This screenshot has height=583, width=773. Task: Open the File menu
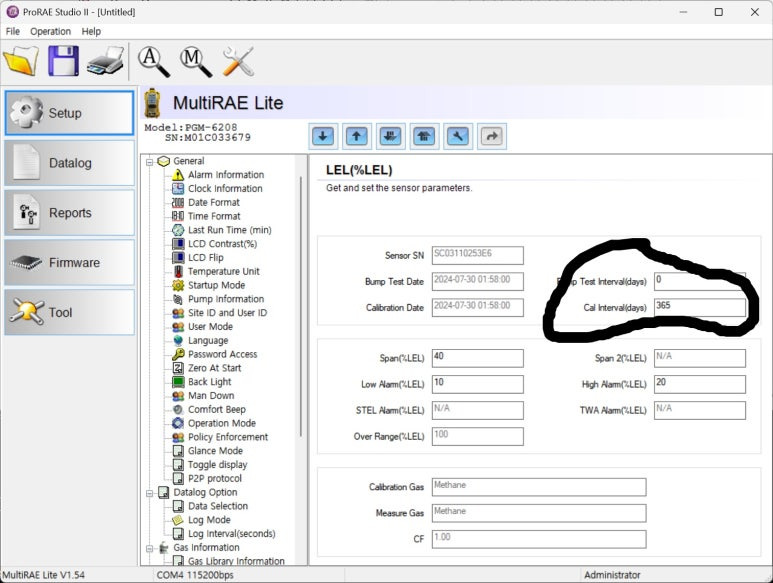(13, 31)
